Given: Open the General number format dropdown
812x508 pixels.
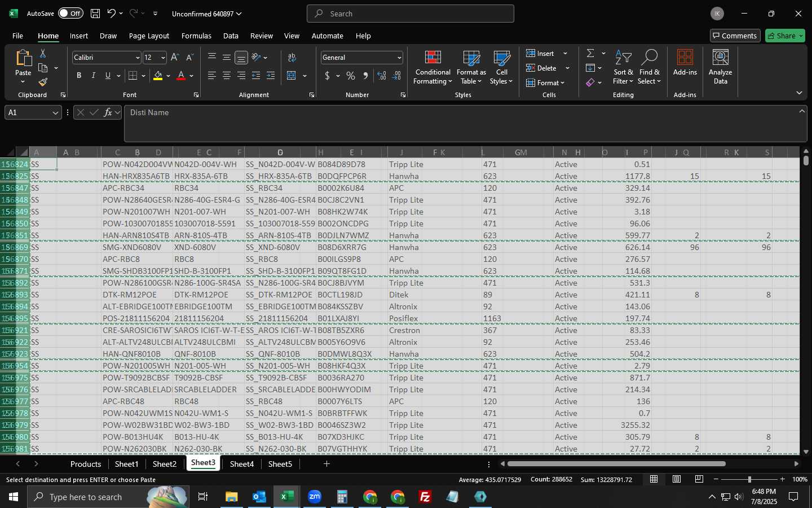Looking at the screenshot, I should [399, 58].
